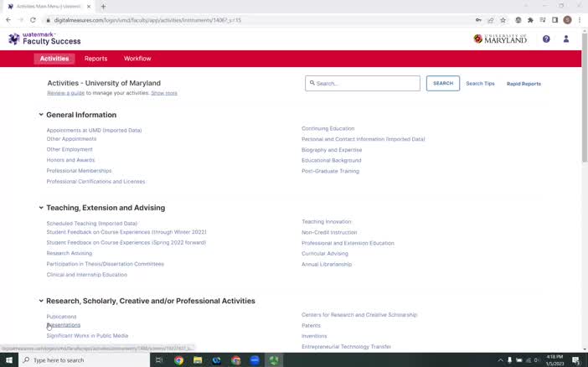Open File Explorer from the taskbar
The height and width of the screenshot is (367, 588).
198,360
